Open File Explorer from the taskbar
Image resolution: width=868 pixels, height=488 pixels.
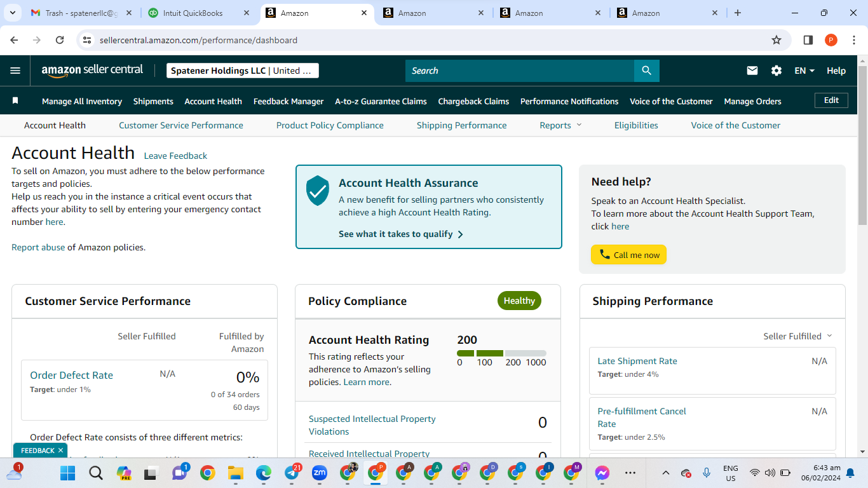(x=236, y=473)
